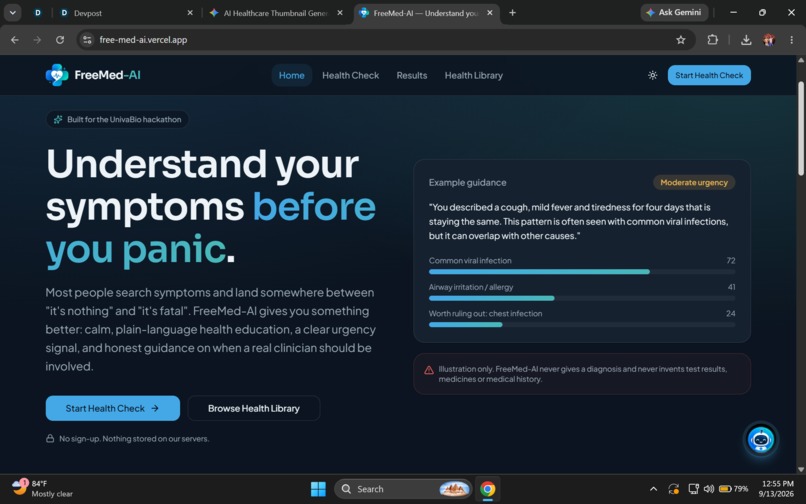Image resolution: width=806 pixels, height=504 pixels.
Task: Open a new tab with the plus button
Action: (512, 13)
